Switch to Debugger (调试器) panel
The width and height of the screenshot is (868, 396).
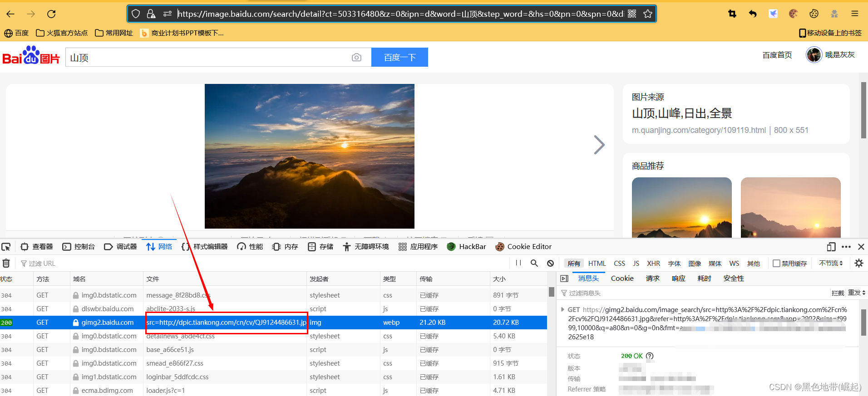120,247
